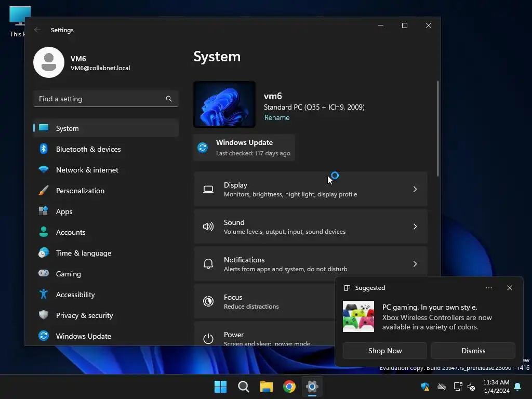The image size is (532, 399).
Task: Open File Explorer from taskbar
Action: tap(267, 387)
